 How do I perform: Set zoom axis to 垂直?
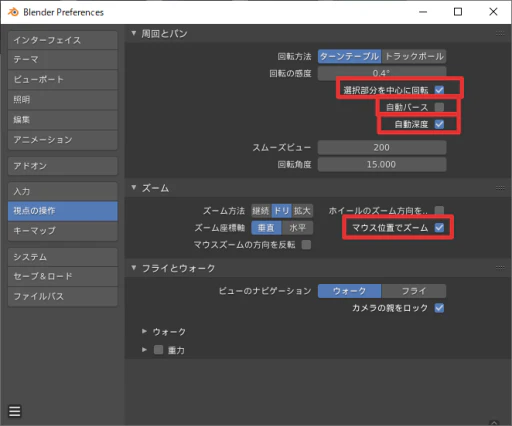266,228
